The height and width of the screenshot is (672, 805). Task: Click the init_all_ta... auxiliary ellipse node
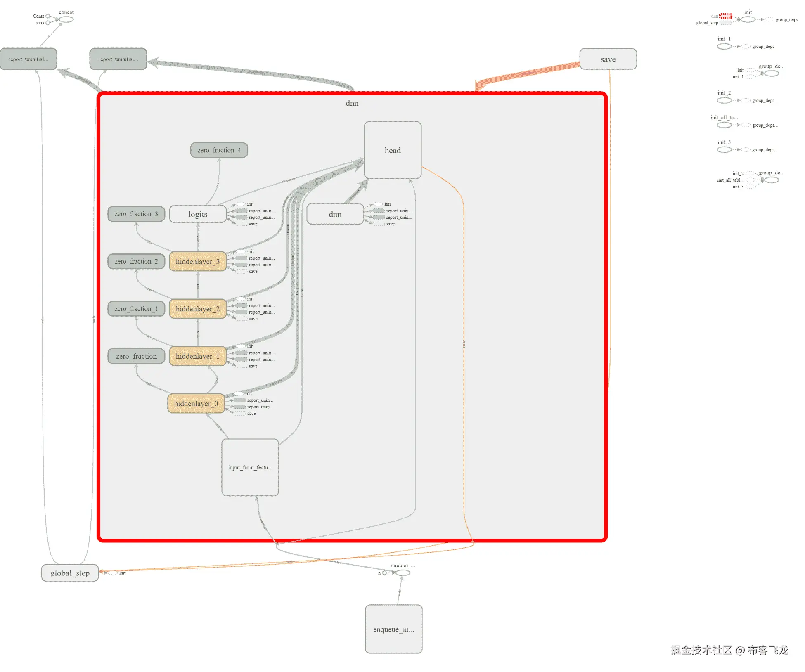tap(724, 125)
